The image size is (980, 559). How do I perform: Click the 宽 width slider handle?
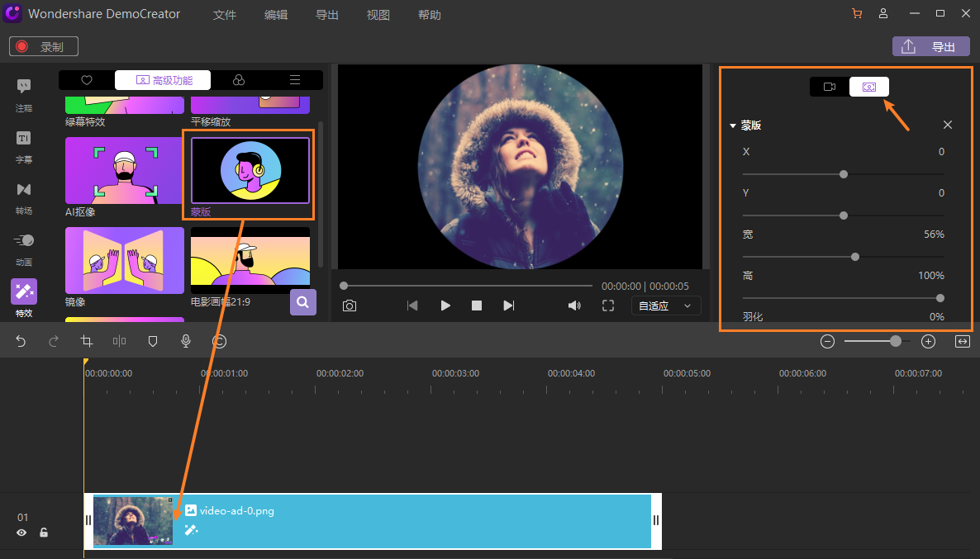click(855, 257)
